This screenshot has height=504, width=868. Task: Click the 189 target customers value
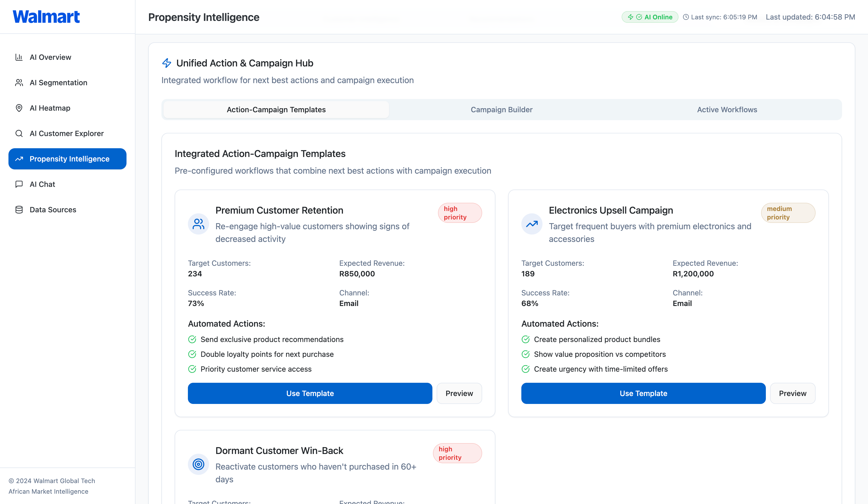[x=528, y=274]
